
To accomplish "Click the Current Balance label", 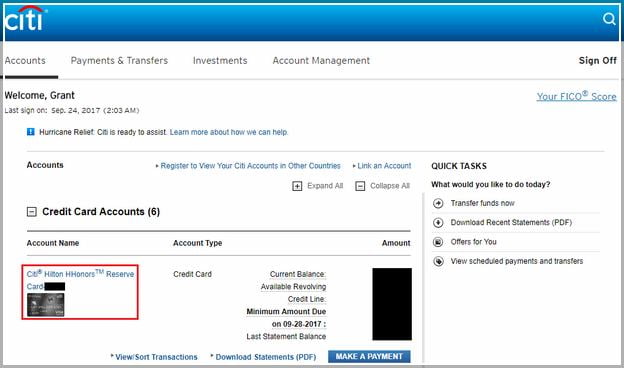I will [x=298, y=275].
